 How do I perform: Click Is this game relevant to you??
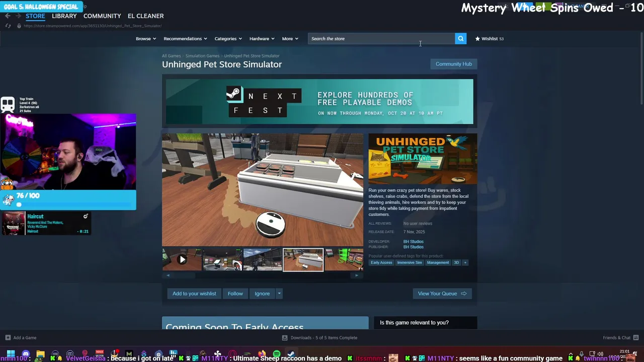pos(414,323)
